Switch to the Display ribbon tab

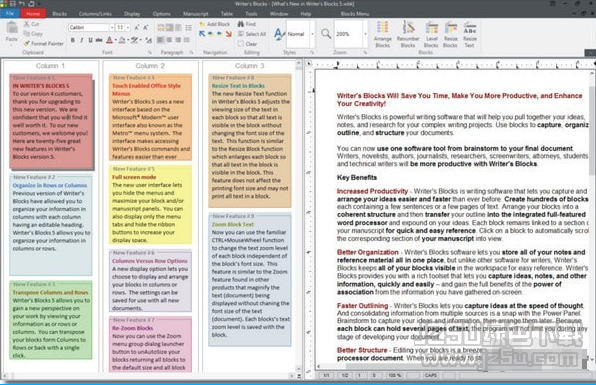coord(132,14)
